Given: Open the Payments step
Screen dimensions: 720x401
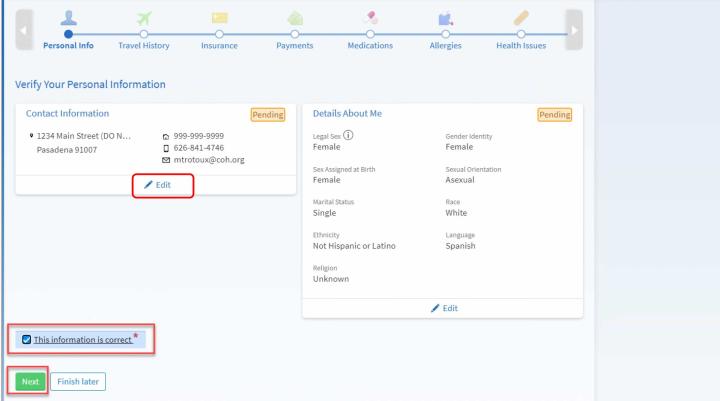Looking at the screenshot, I should click(x=295, y=45).
